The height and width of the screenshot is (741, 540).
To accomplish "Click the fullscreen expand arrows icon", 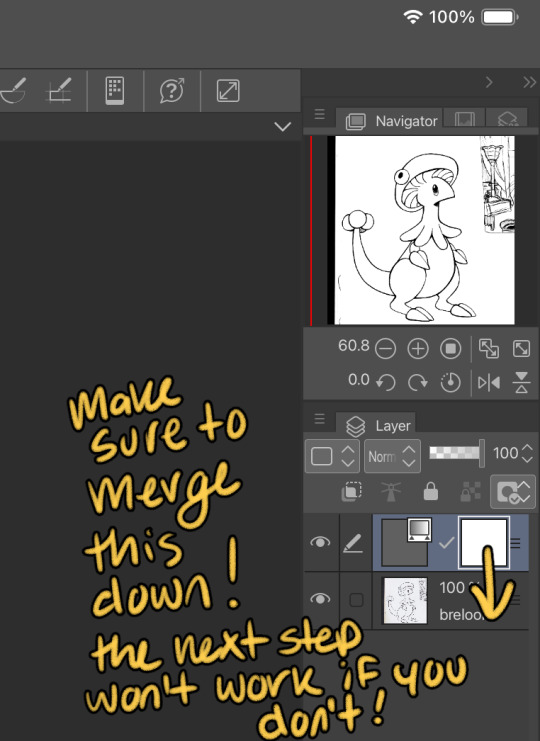I will coord(228,91).
